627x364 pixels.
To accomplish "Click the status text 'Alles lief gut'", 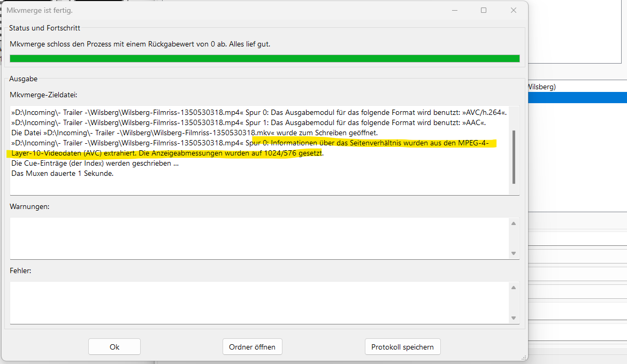I will coord(249,44).
